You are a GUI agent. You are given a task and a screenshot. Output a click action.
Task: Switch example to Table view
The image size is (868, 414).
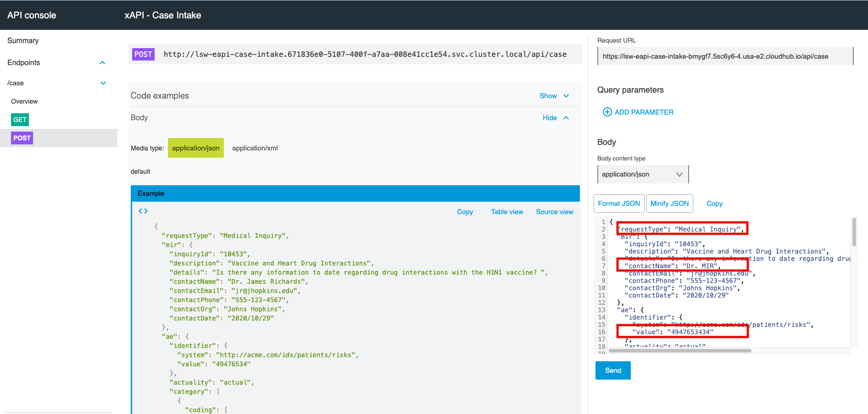507,212
